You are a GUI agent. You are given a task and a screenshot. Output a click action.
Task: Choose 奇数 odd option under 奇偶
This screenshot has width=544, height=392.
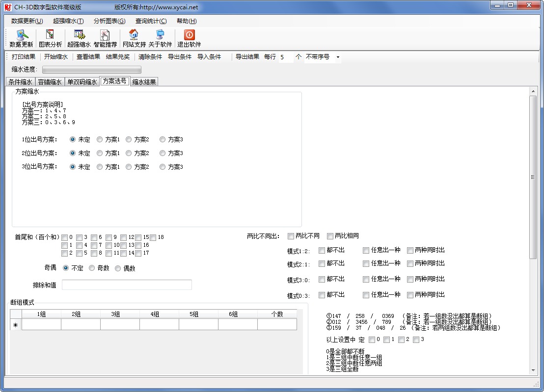91,268
